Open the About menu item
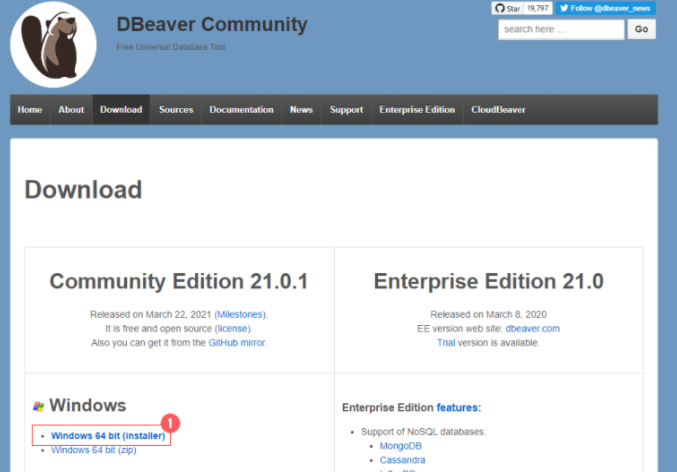Image resolution: width=677 pixels, height=472 pixels. tap(71, 110)
